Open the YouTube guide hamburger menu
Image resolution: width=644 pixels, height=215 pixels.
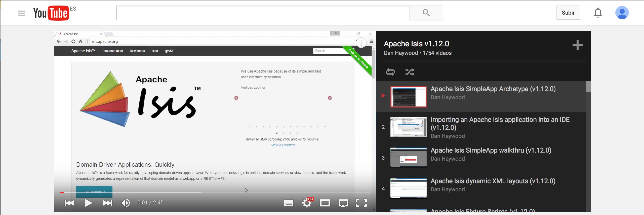(x=22, y=13)
